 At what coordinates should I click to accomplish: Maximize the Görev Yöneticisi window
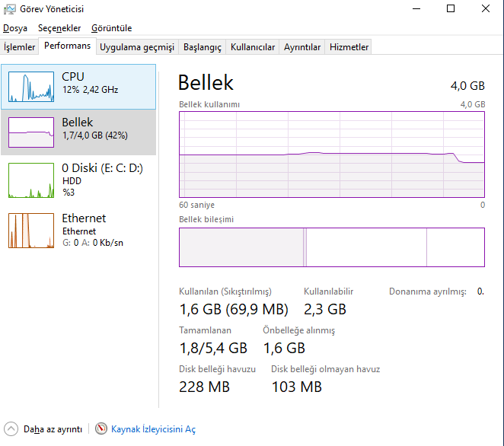(x=451, y=9)
